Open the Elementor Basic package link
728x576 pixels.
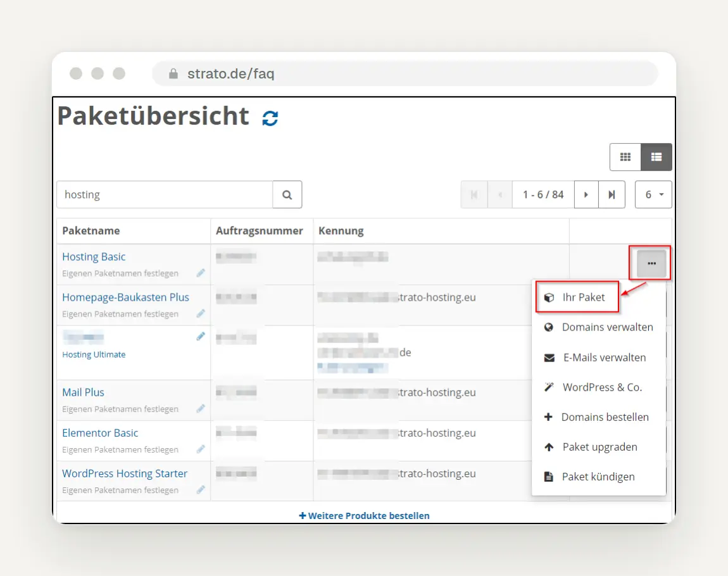coord(100,432)
